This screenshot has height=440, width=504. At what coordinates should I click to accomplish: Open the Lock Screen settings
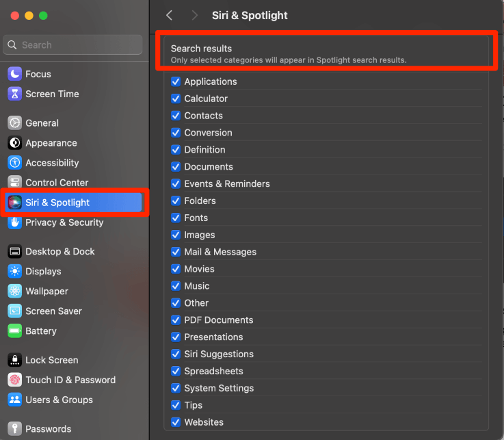[x=51, y=360]
